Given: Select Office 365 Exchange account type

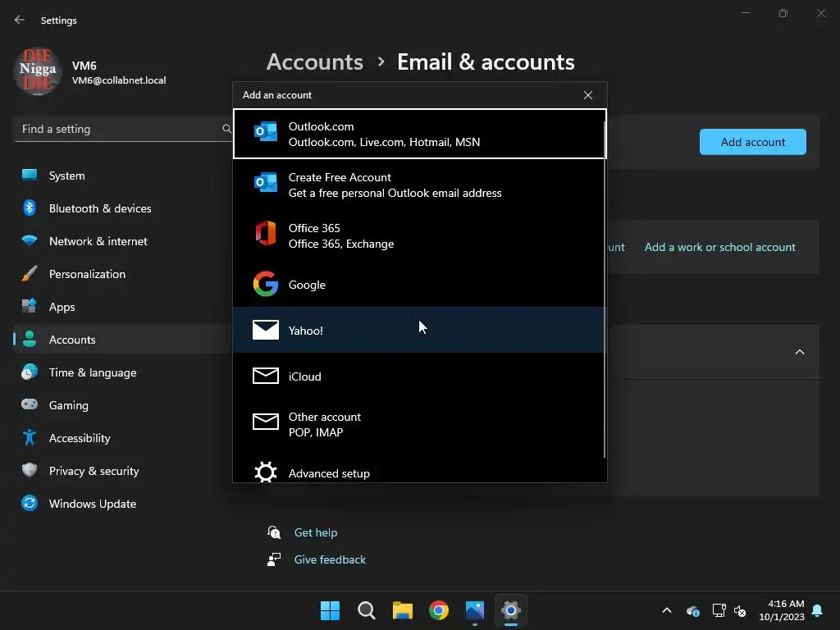Looking at the screenshot, I should pos(419,235).
